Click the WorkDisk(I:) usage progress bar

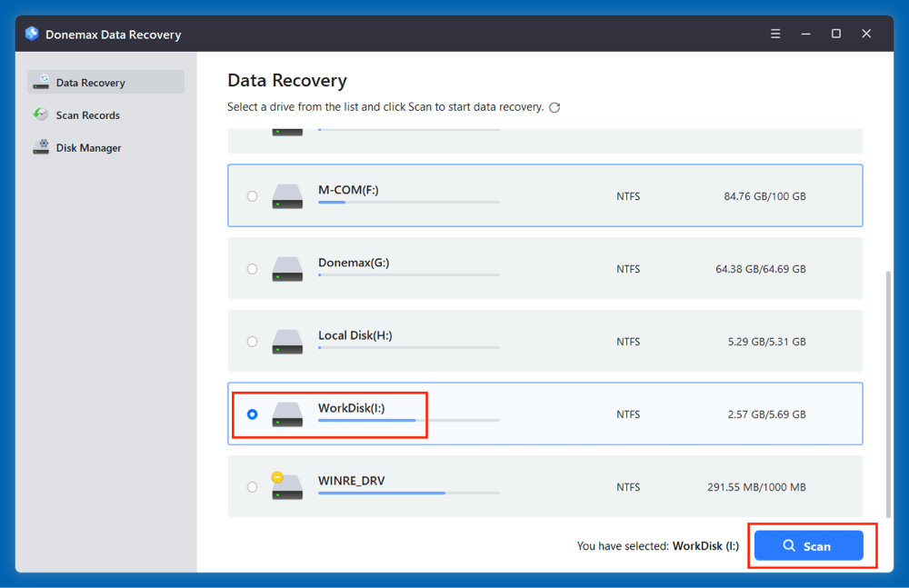(408, 420)
